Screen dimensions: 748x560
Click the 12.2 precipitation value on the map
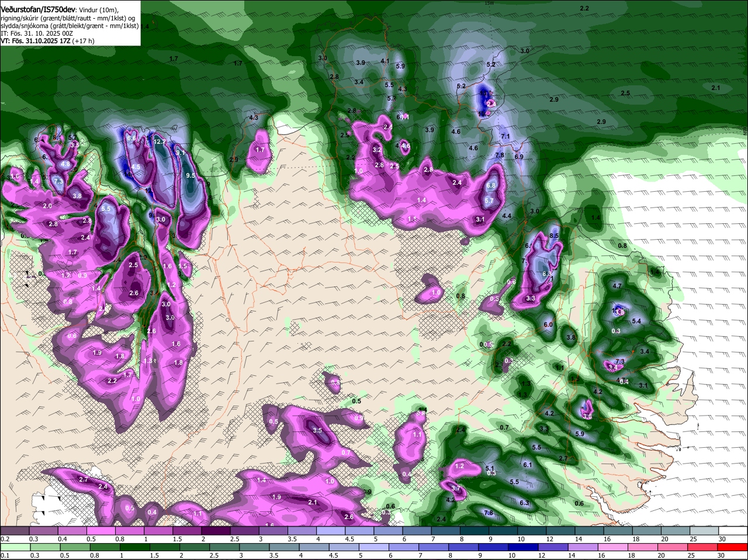(160, 141)
